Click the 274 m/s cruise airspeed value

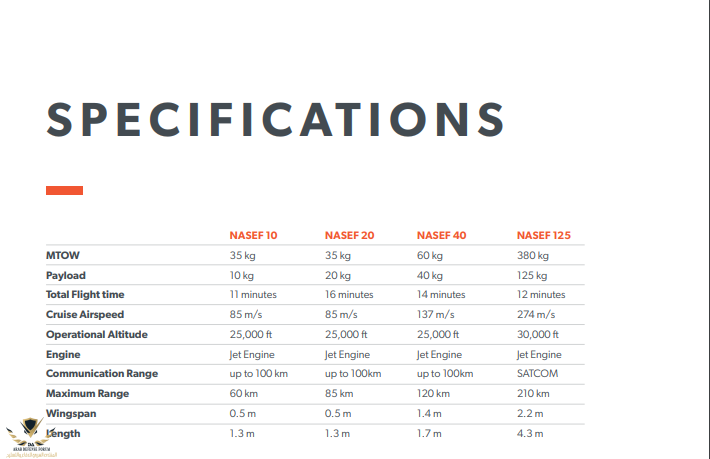coord(536,315)
